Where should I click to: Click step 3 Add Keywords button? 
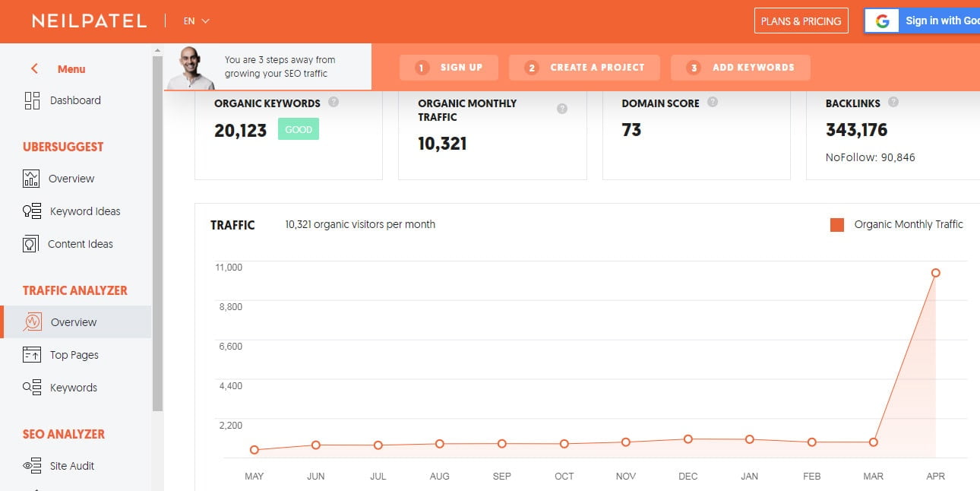tap(741, 68)
